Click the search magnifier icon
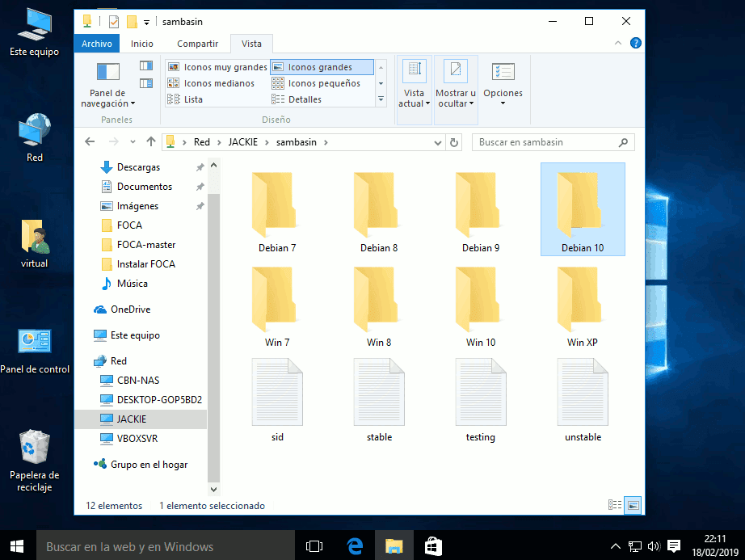Screen dimensions: 745x560 [x=623, y=142]
